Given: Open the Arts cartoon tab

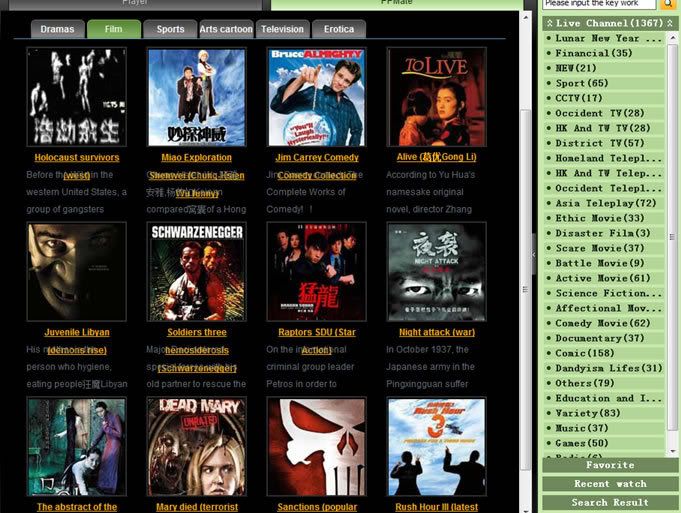Looking at the screenshot, I should pos(226,29).
